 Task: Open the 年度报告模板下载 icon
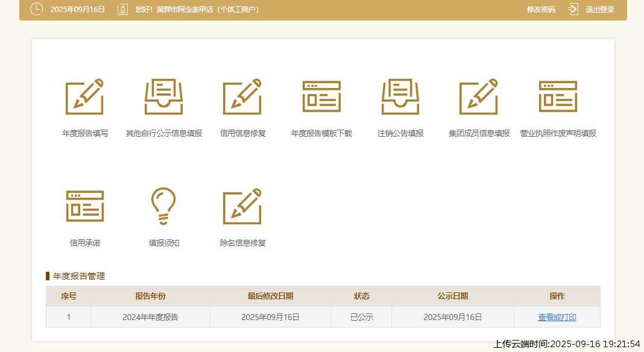(321, 96)
